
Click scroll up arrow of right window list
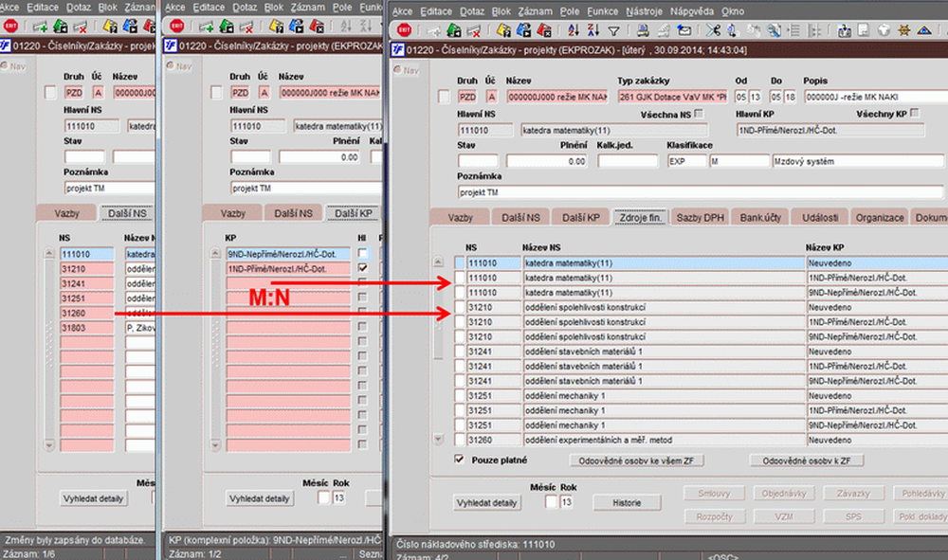point(438,262)
